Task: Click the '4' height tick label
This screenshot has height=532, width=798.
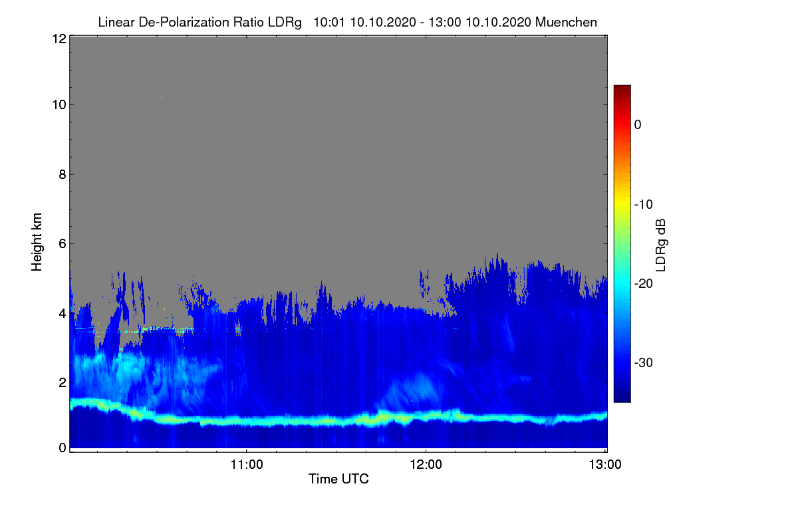Action: pyautogui.click(x=61, y=313)
